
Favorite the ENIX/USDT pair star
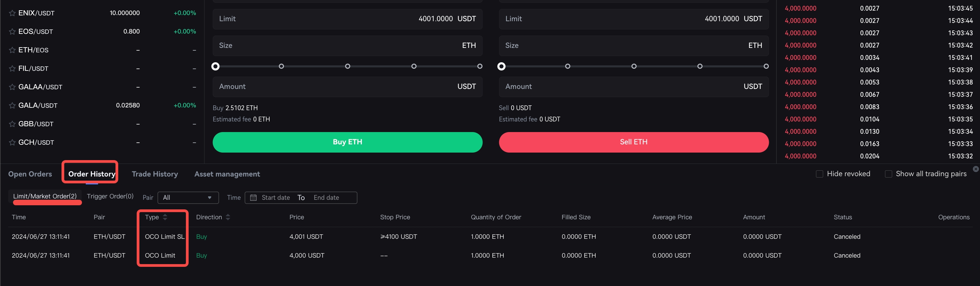(12, 13)
